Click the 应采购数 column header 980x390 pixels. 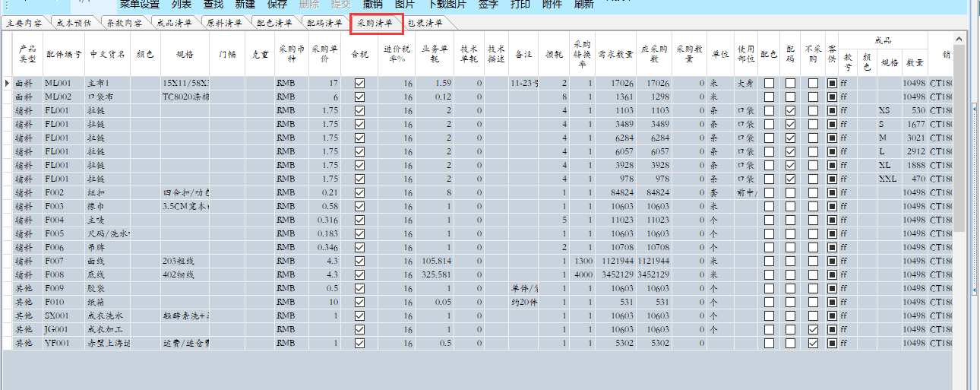pos(654,54)
